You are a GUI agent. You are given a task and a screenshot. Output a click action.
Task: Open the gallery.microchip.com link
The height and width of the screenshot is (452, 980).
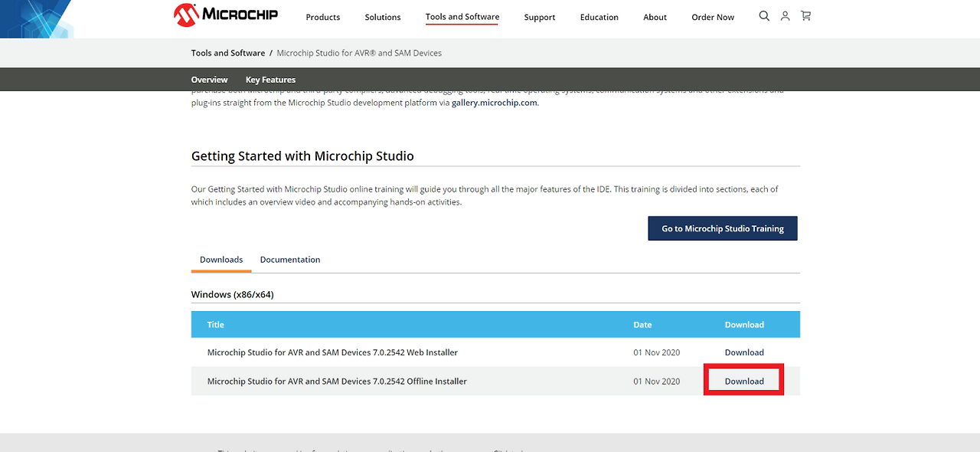[494, 102]
